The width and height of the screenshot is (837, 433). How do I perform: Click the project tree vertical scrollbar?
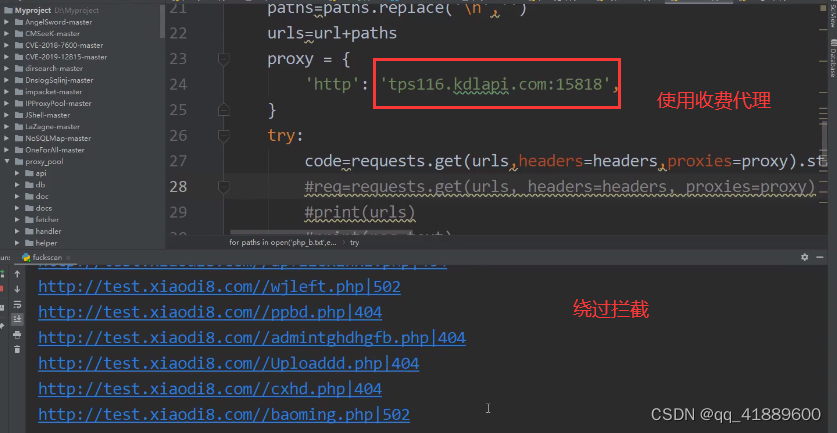click(162, 21)
